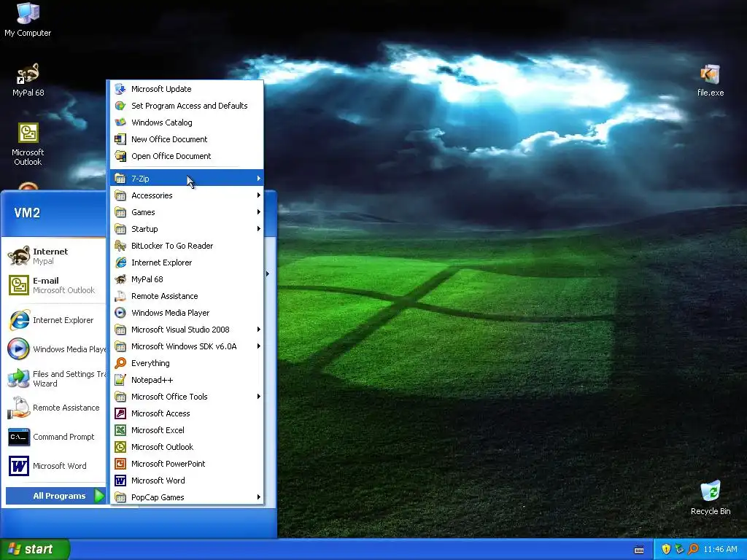Viewport: 747px width, 560px height.
Task: Click the Everything magnifier tray icon
Action: [694, 549]
